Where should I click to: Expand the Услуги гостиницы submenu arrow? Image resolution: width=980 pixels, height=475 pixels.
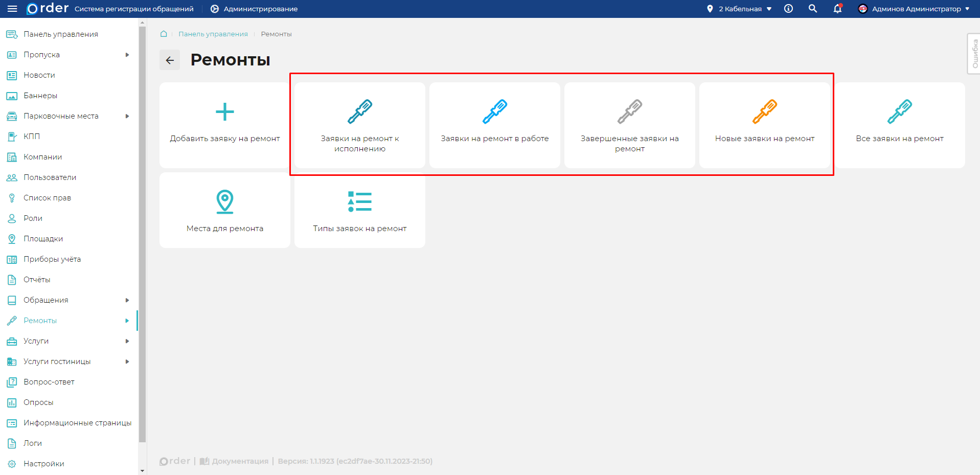pos(127,361)
